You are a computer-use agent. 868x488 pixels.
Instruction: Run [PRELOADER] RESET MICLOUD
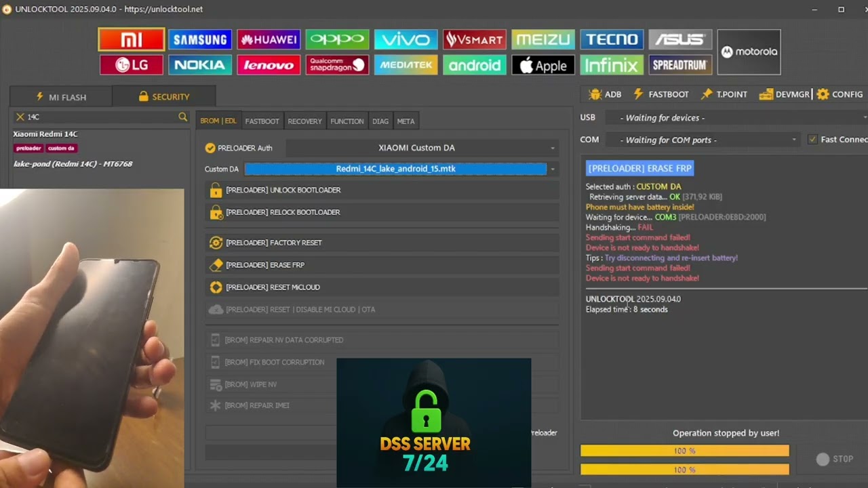click(382, 287)
